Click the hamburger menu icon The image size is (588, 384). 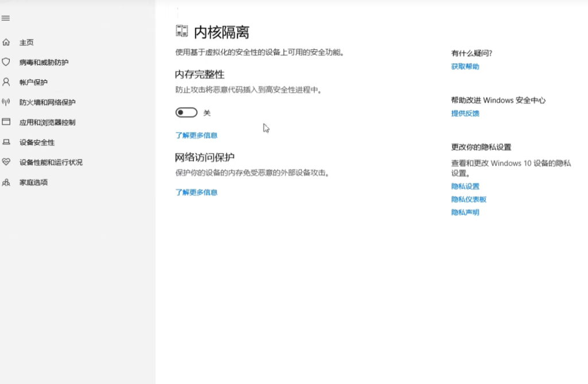tap(6, 18)
